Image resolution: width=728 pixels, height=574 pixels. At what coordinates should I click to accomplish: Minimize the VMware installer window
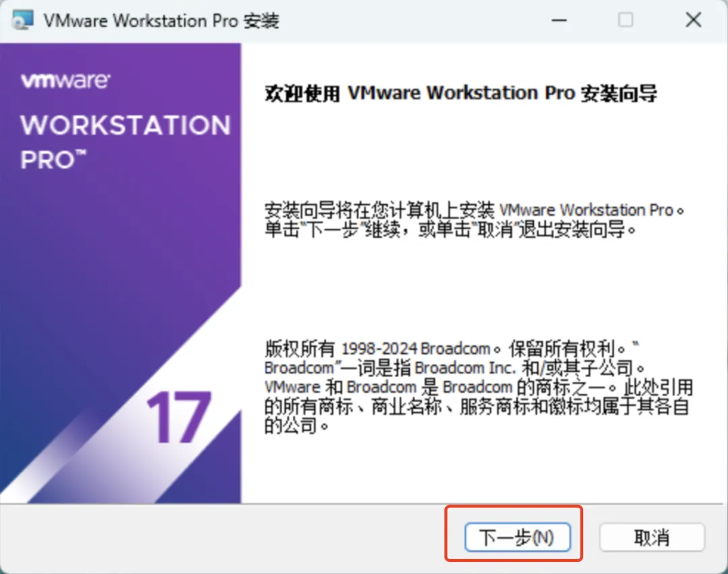(x=559, y=20)
